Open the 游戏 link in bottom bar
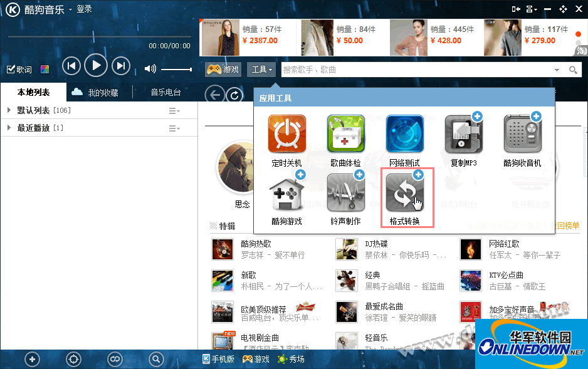 (x=256, y=359)
